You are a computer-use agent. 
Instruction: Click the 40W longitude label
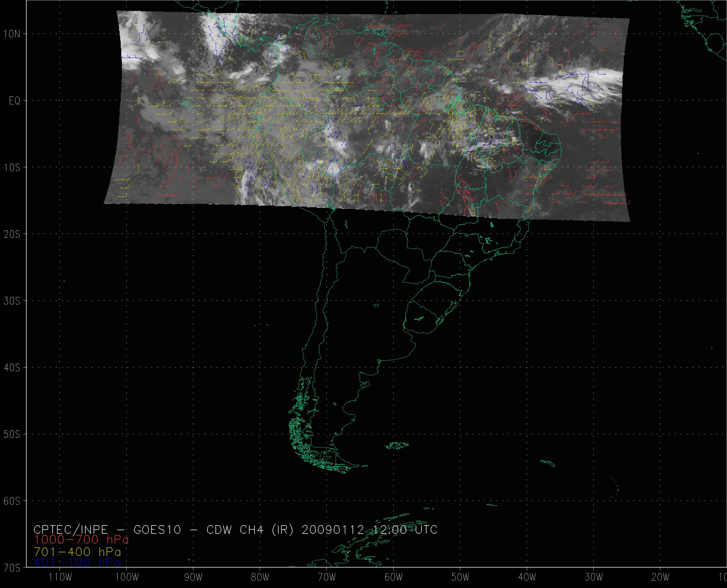click(527, 577)
